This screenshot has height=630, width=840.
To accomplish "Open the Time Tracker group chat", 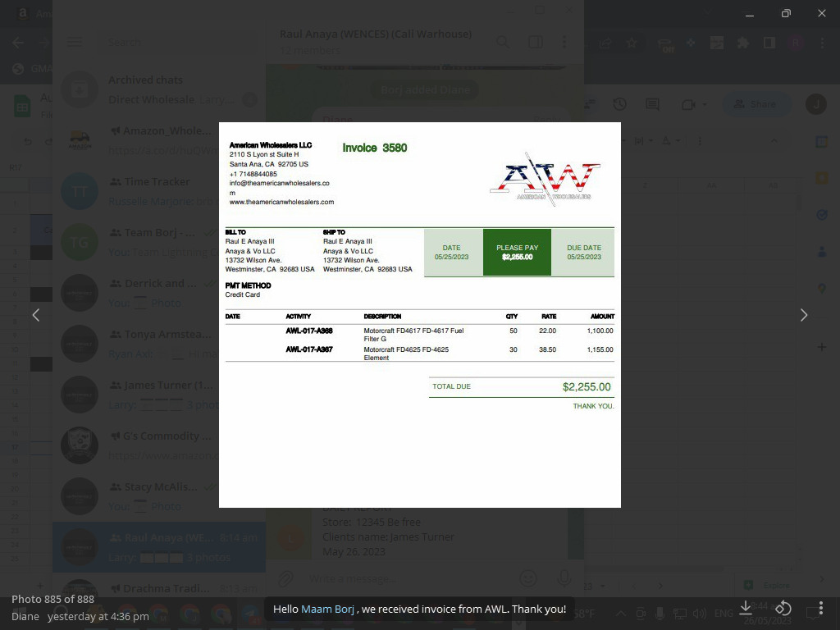I will pyautogui.click(x=159, y=191).
